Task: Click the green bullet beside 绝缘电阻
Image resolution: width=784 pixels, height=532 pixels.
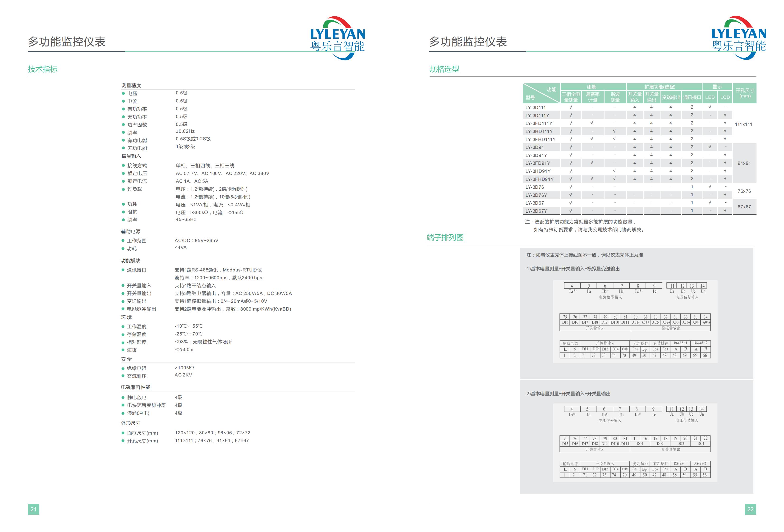Action: [123, 368]
